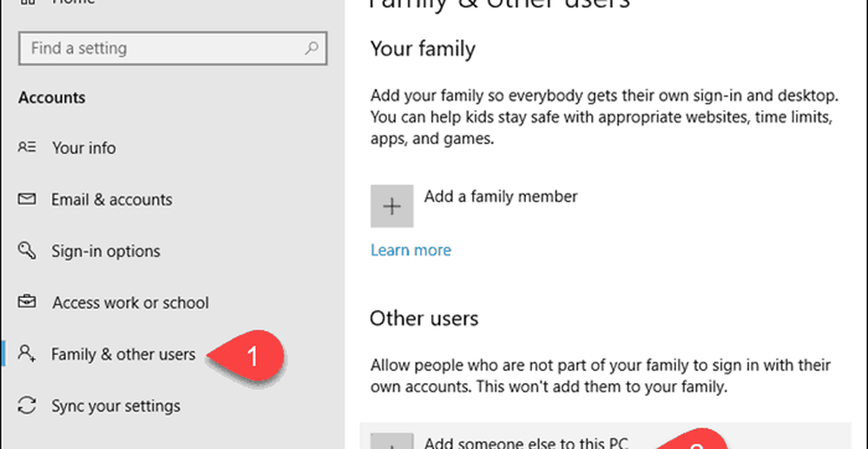Select Family & other users in sidebar

123,353
